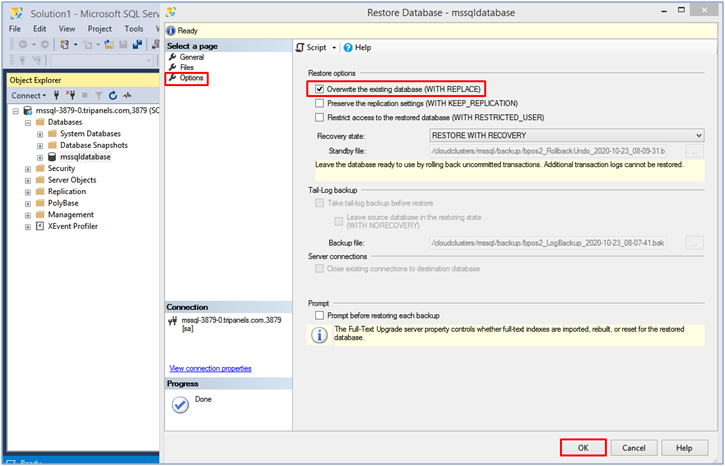Open the View connection properties link
Screen dimensions: 725x466
(210, 368)
